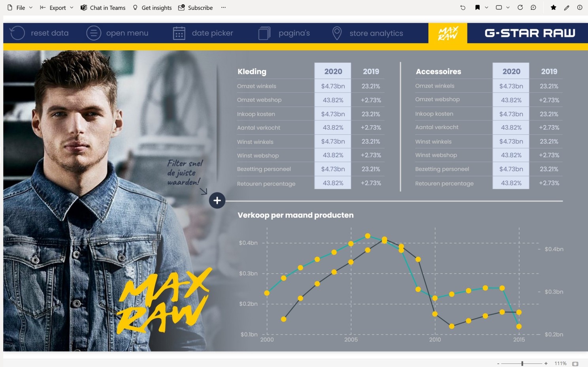Click Kleding table heading
588x367 pixels.
tap(252, 72)
